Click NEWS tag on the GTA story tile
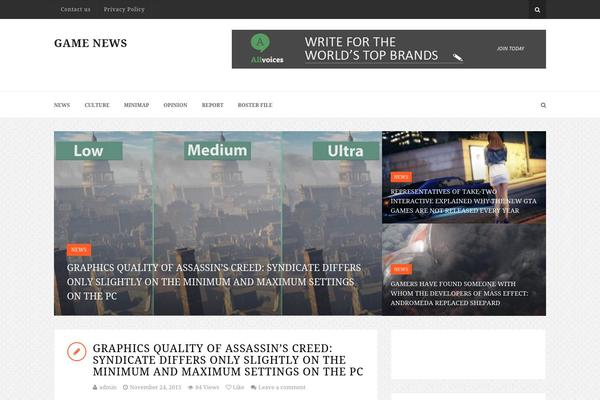600x400 pixels. [401, 177]
